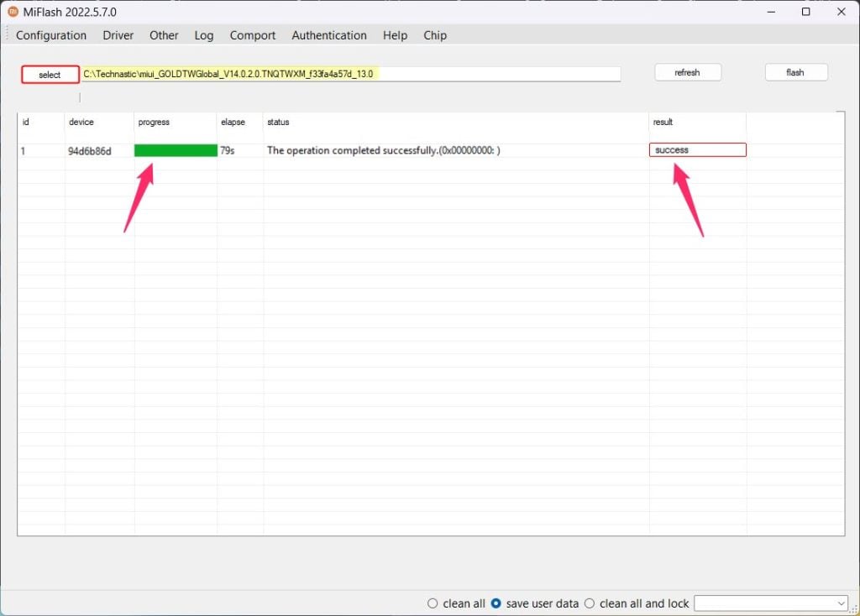This screenshot has height=616, width=860.
Task: Select the clean all radio button
Action: click(x=433, y=603)
